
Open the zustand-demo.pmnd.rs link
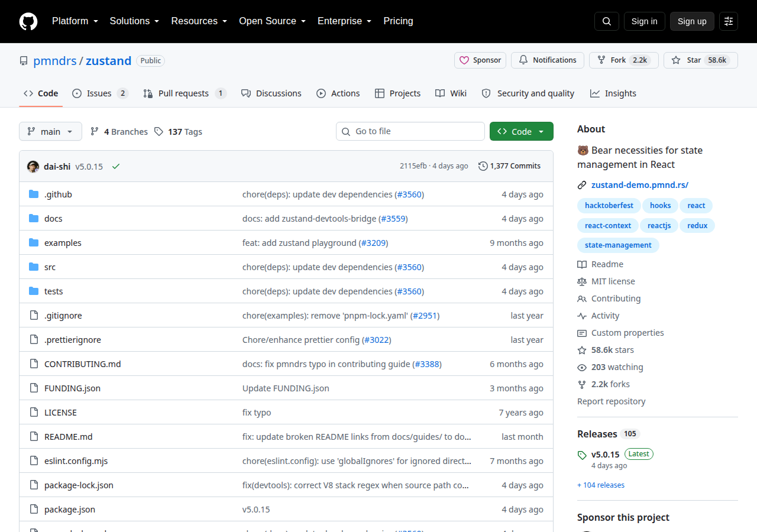(x=640, y=185)
